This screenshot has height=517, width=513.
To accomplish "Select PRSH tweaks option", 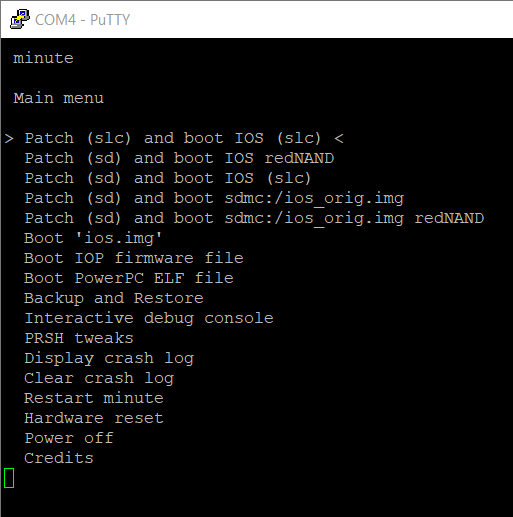I will pos(79,338).
